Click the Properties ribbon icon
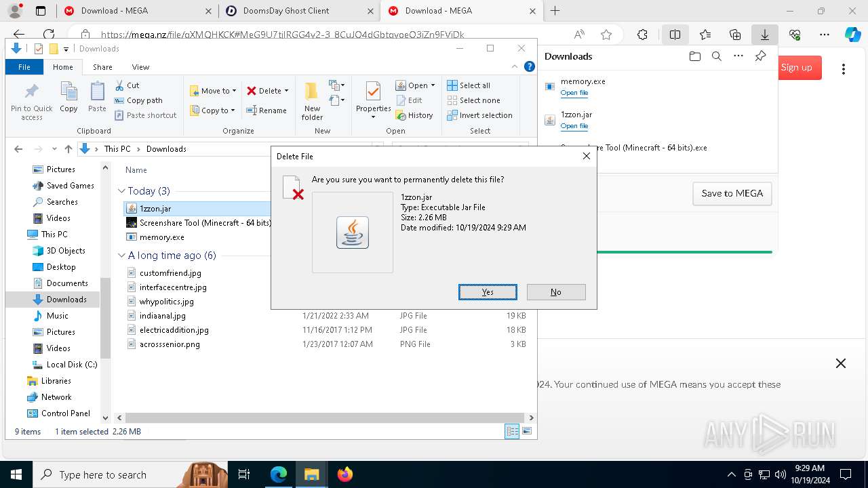The image size is (868, 488). click(x=373, y=100)
